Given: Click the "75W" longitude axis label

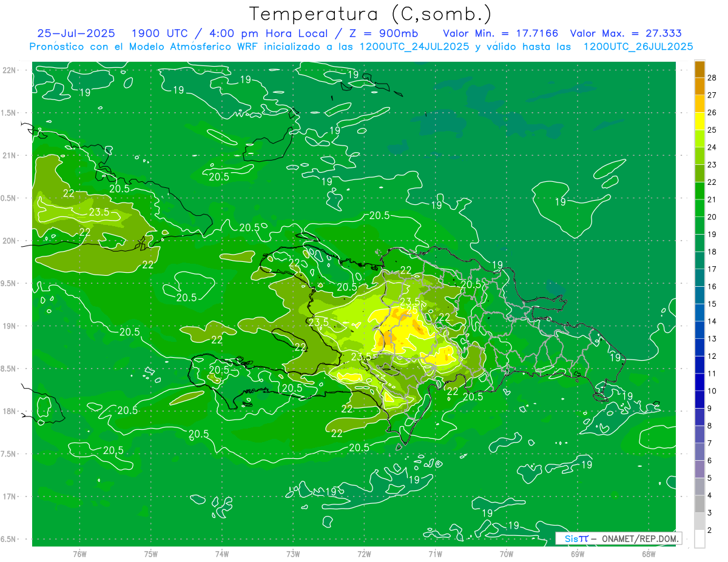Looking at the screenshot, I should pos(151,554).
